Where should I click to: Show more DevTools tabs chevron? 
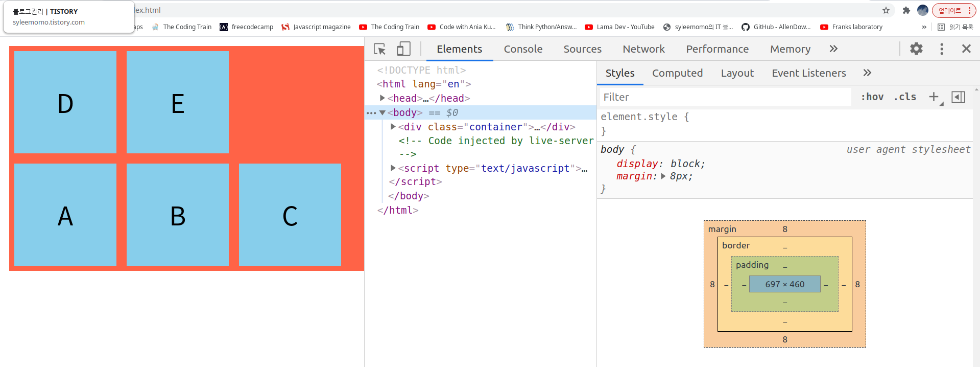click(833, 49)
